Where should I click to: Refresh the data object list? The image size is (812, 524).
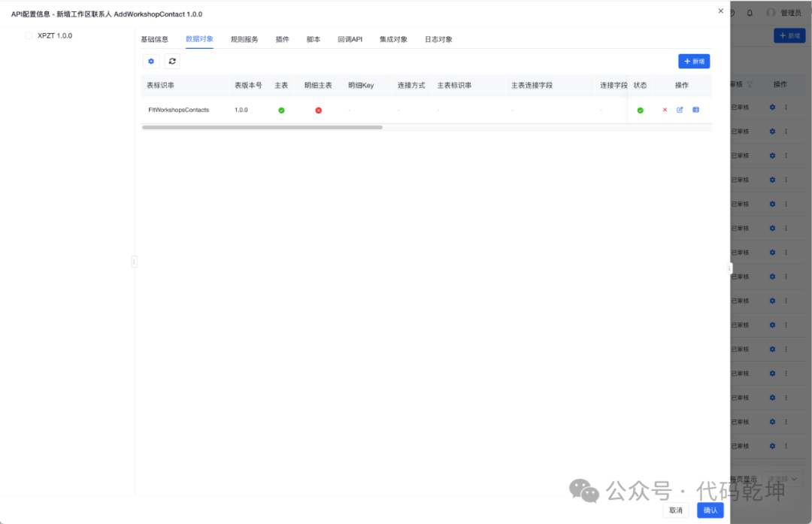(172, 61)
